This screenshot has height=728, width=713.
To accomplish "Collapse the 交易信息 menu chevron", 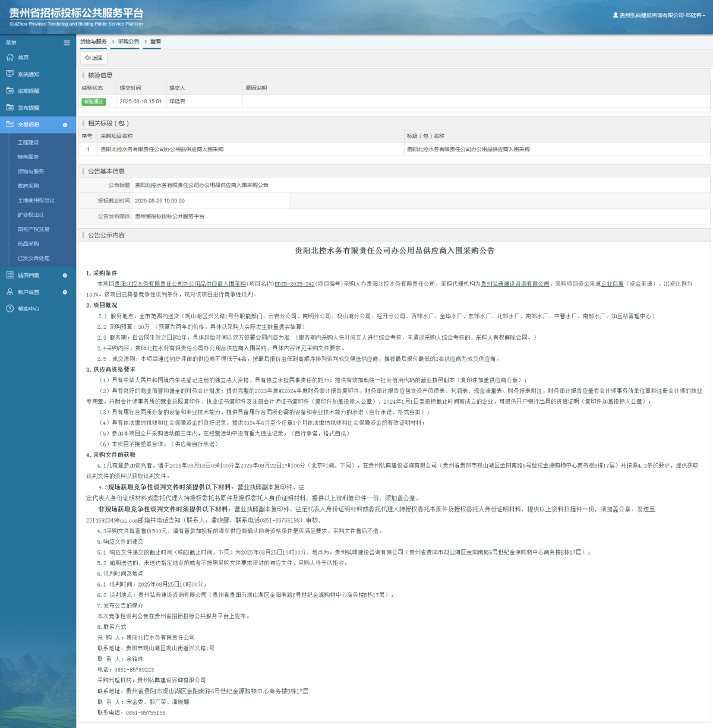I will (65, 125).
